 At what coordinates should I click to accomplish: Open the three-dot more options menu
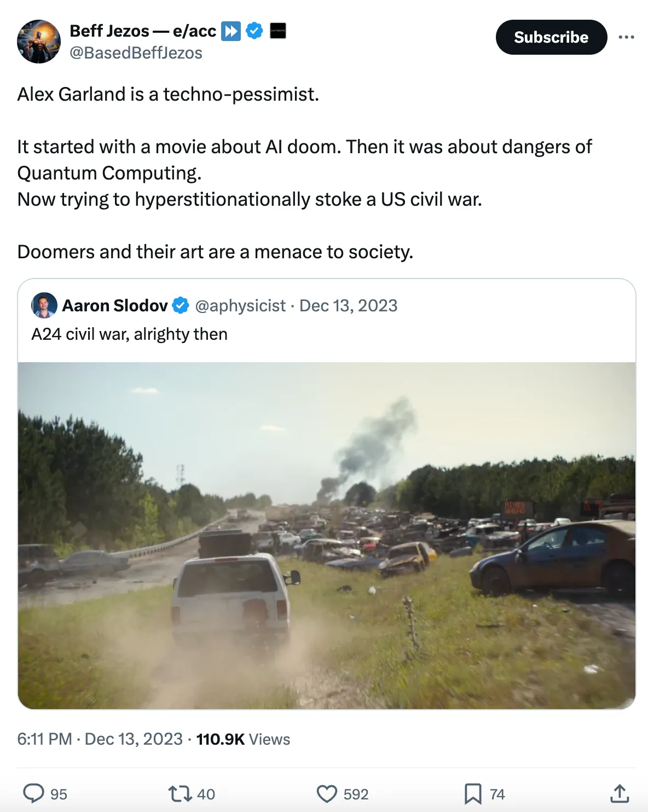tap(626, 37)
